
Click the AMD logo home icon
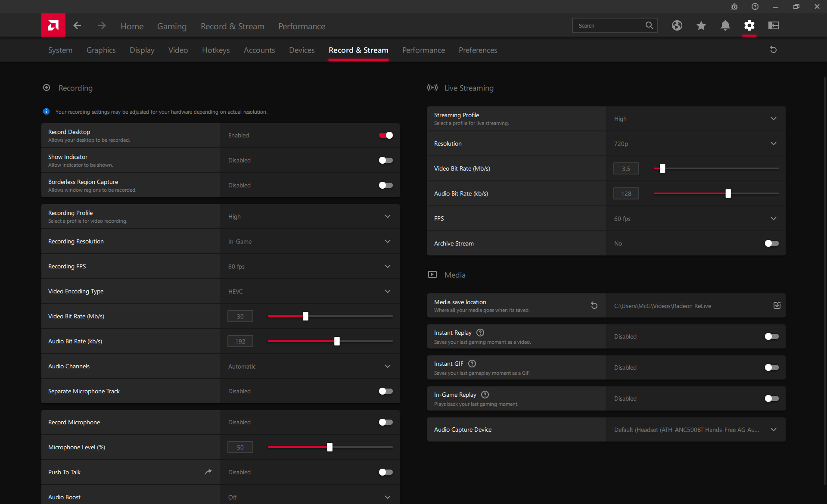coord(53,25)
